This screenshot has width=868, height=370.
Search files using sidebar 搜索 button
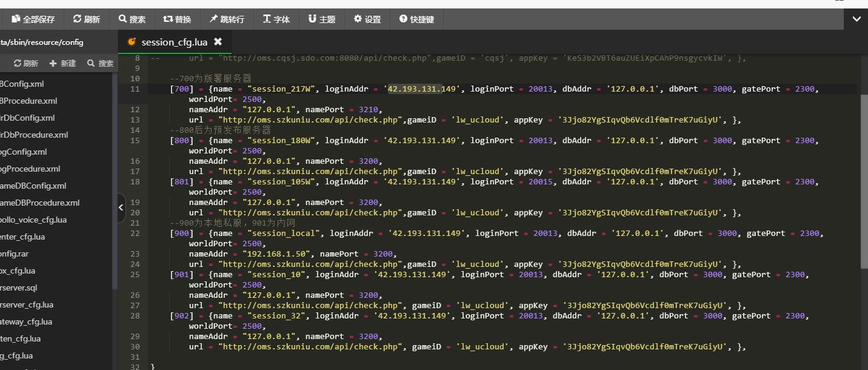coord(101,63)
